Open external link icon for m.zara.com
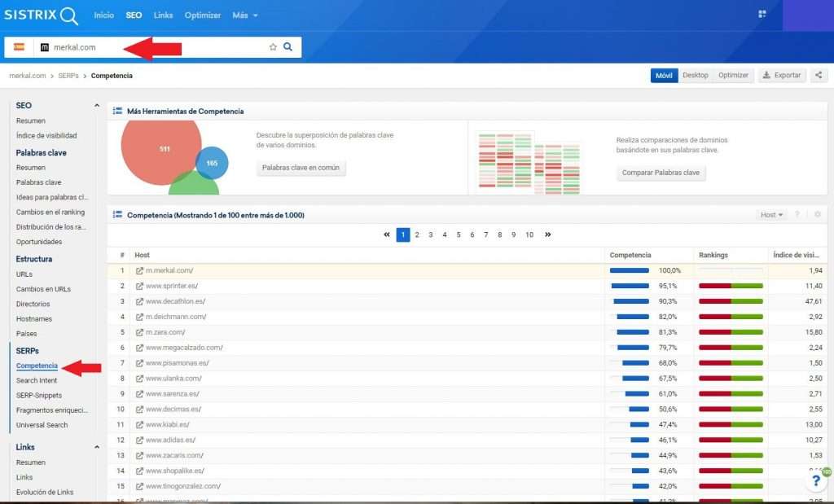The width and height of the screenshot is (834, 504). 139,332
